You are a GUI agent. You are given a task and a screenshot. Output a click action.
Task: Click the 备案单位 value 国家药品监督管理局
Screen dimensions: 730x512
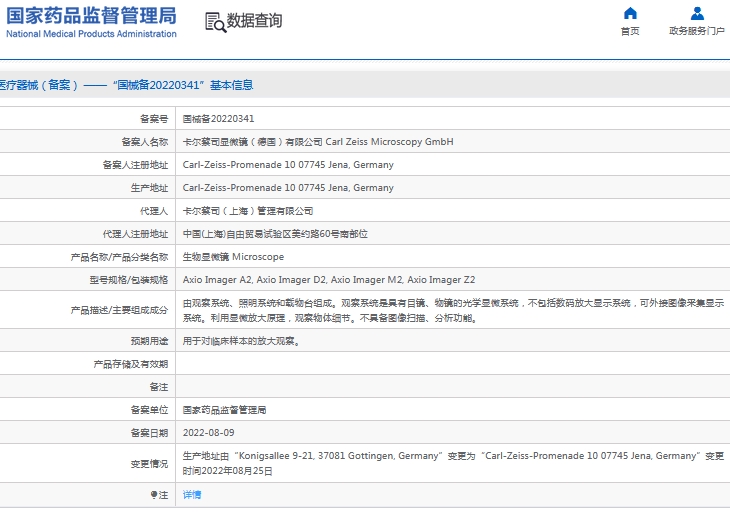[224, 410]
